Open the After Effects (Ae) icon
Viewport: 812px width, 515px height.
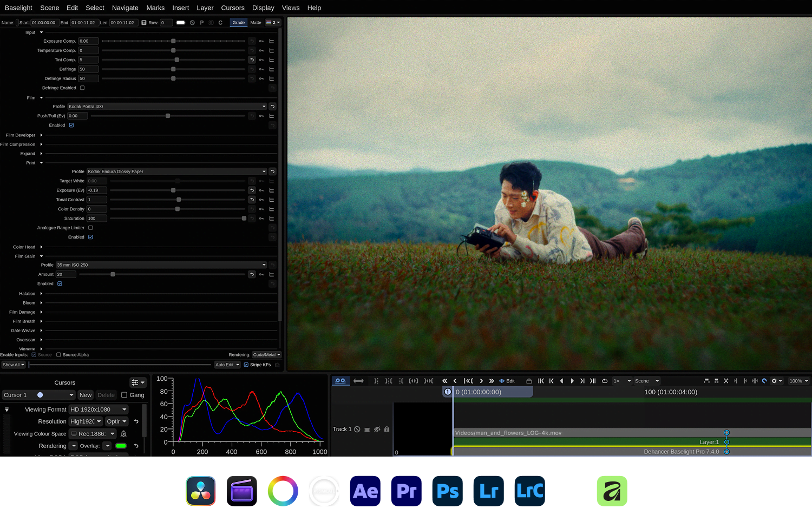coord(365,491)
